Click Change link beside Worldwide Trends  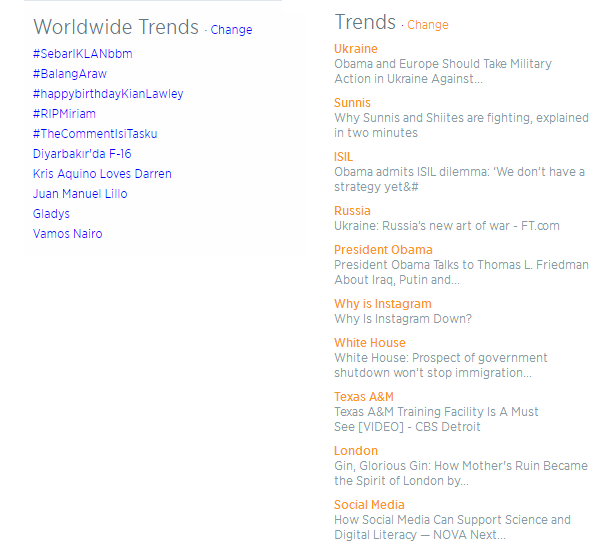231,30
